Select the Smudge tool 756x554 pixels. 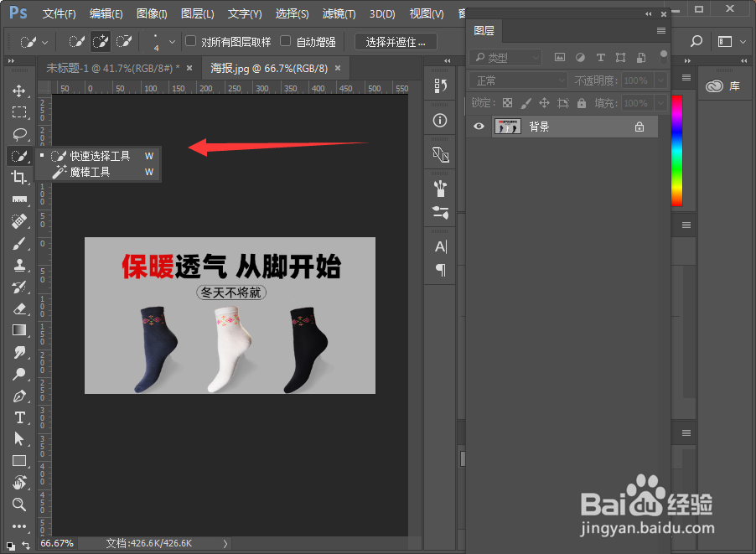tap(19, 352)
